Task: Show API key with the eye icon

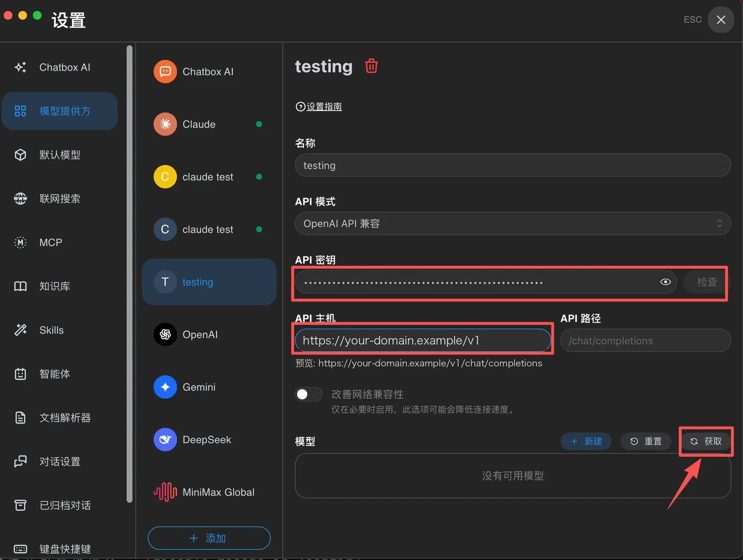Action: (665, 282)
